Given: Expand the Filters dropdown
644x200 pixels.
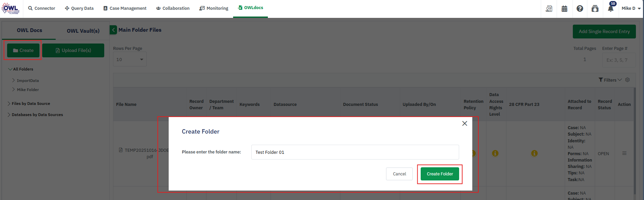Looking at the screenshot, I should click(x=610, y=80).
